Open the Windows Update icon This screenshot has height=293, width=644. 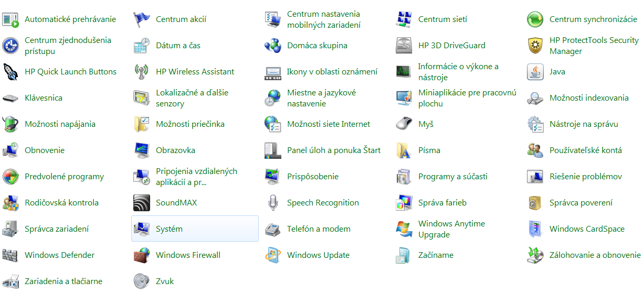pyautogui.click(x=272, y=255)
